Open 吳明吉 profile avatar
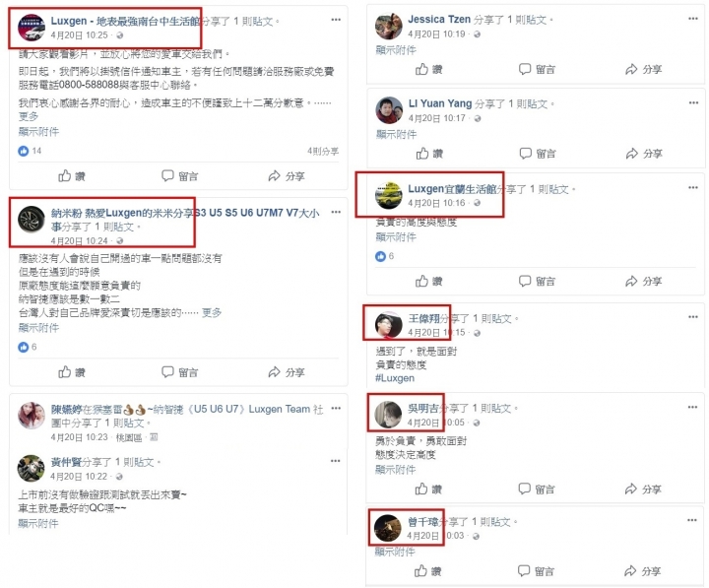The image size is (709, 588). click(x=388, y=415)
